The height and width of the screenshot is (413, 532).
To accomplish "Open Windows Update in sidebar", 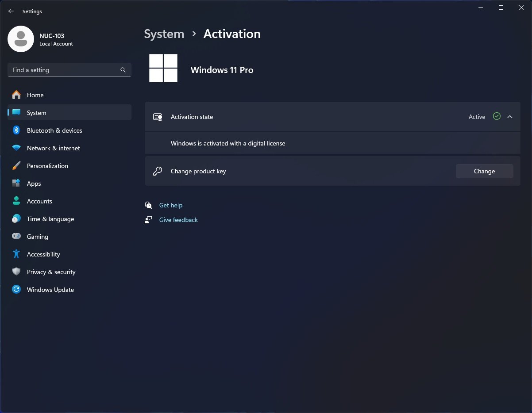I will click(x=69, y=290).
